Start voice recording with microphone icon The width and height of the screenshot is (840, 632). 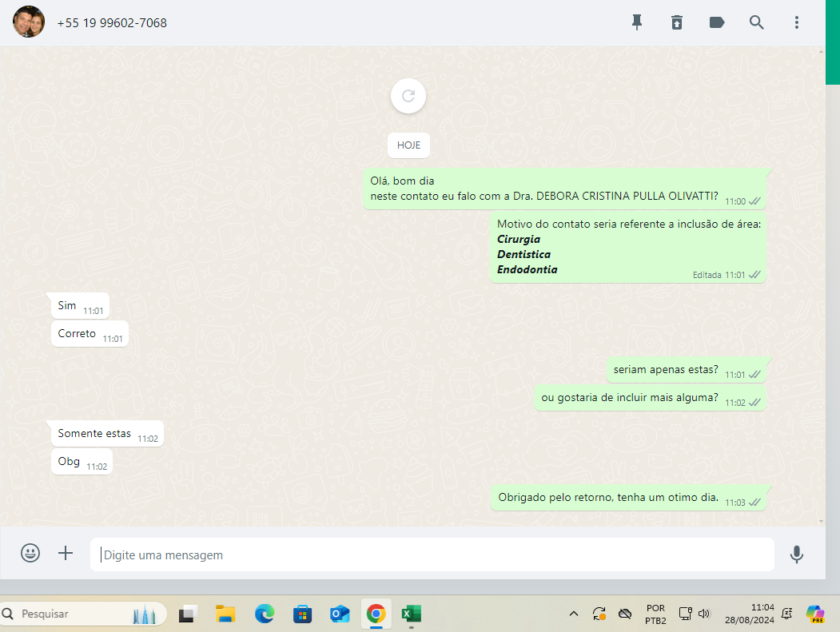tap(796, 554)
